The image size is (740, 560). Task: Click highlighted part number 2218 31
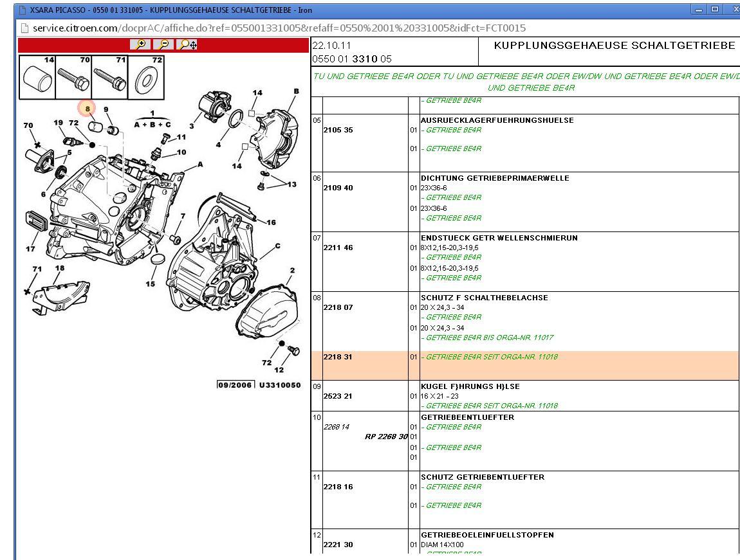(338, 357)
